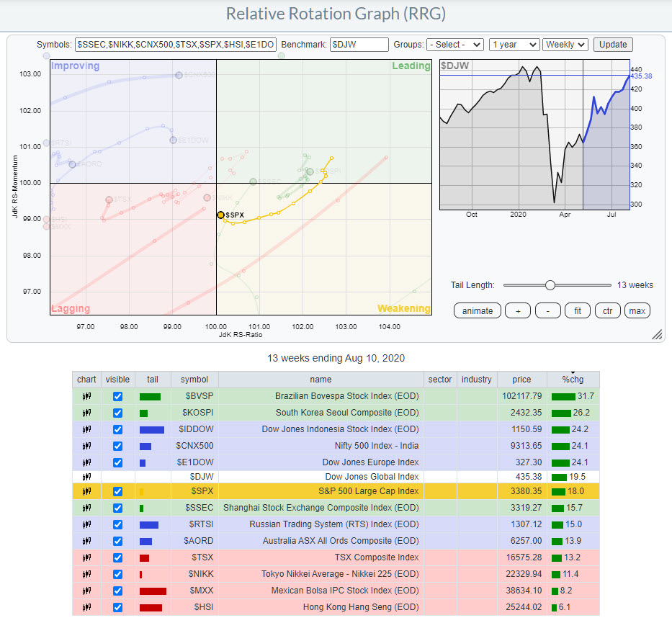Viewport: 672px width, 623px height.
Task: Uncheck visibility for $CNX500
Action: pos(117,446)
